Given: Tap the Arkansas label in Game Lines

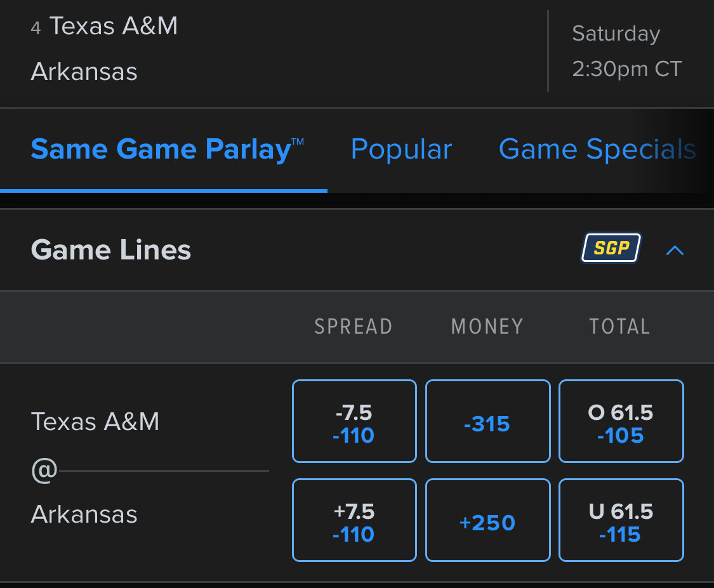Looking at the screenshot, I should [84, 514].
